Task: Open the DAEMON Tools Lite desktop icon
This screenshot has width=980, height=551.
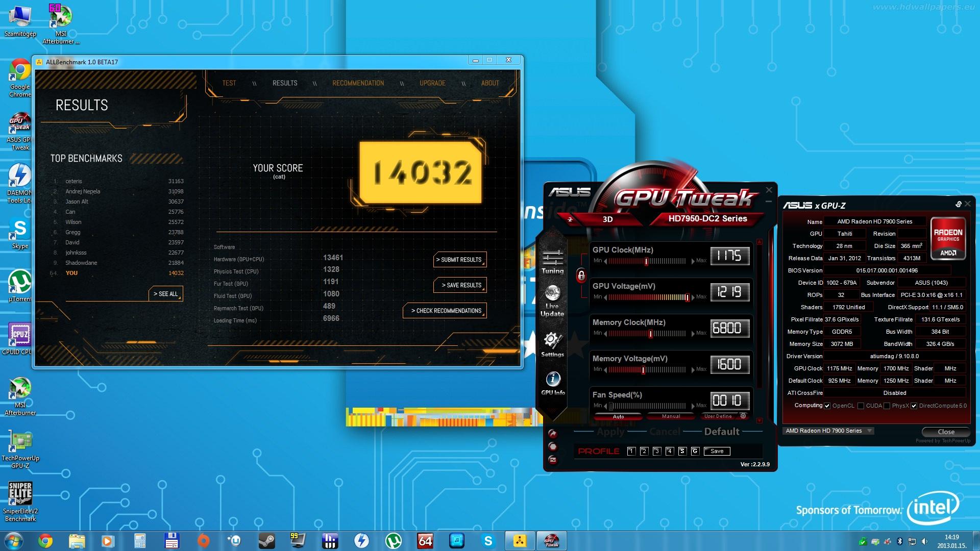Action: (x=20, y=184)
